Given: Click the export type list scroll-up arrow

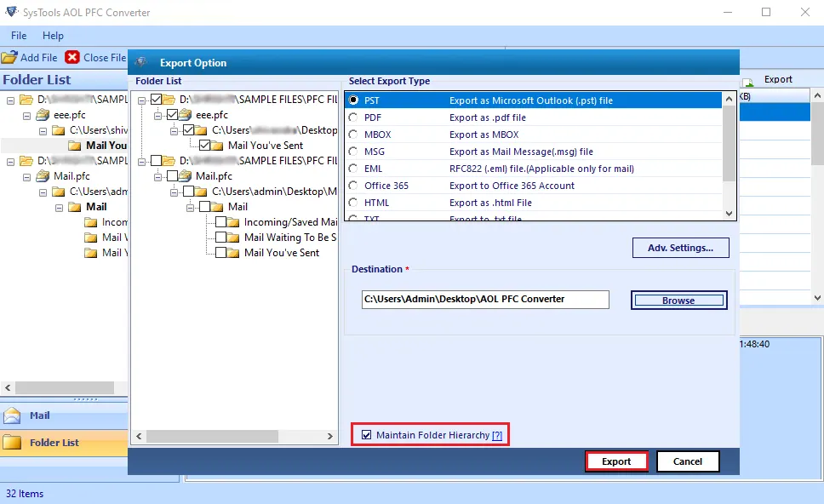Looking at the screenshot, I should pos(729,99).
